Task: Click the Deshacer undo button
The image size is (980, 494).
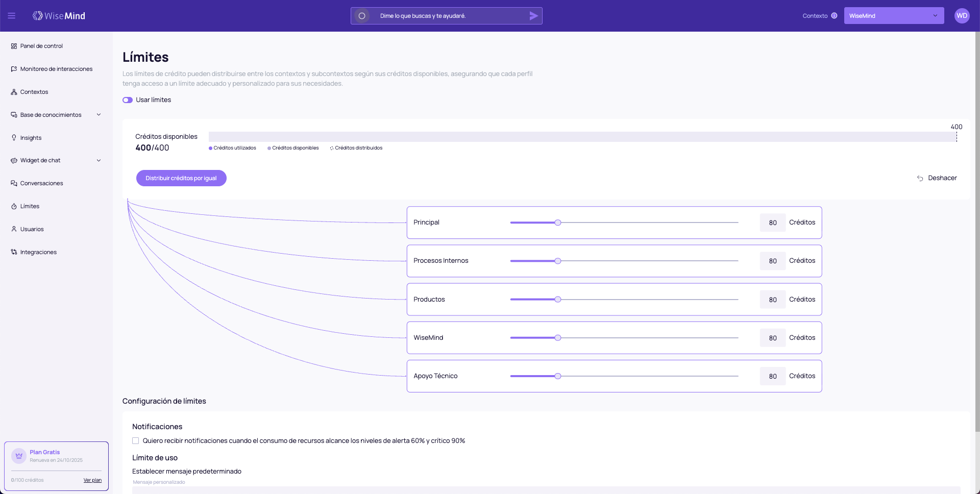Action: [937, 178]
